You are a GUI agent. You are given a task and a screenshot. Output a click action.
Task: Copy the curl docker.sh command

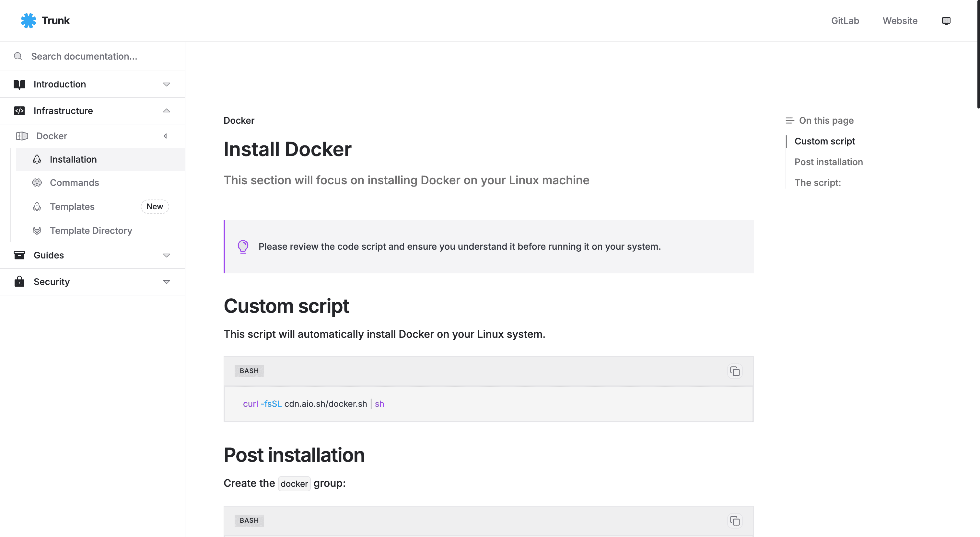(735, 371)
